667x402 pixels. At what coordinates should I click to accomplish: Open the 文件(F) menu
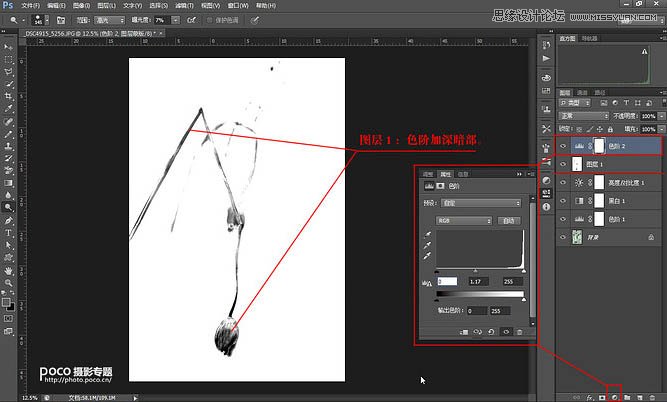click(29, 5)
